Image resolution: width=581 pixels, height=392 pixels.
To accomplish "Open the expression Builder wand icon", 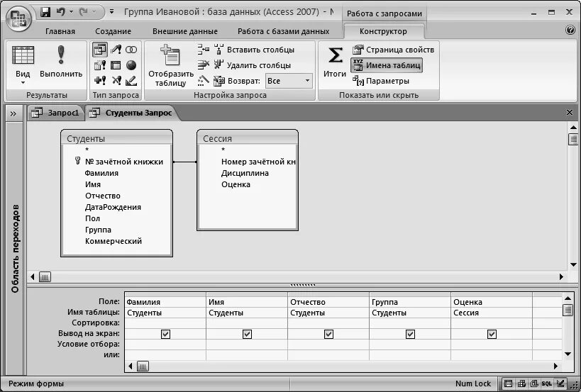I will click(x=203, y=80).
